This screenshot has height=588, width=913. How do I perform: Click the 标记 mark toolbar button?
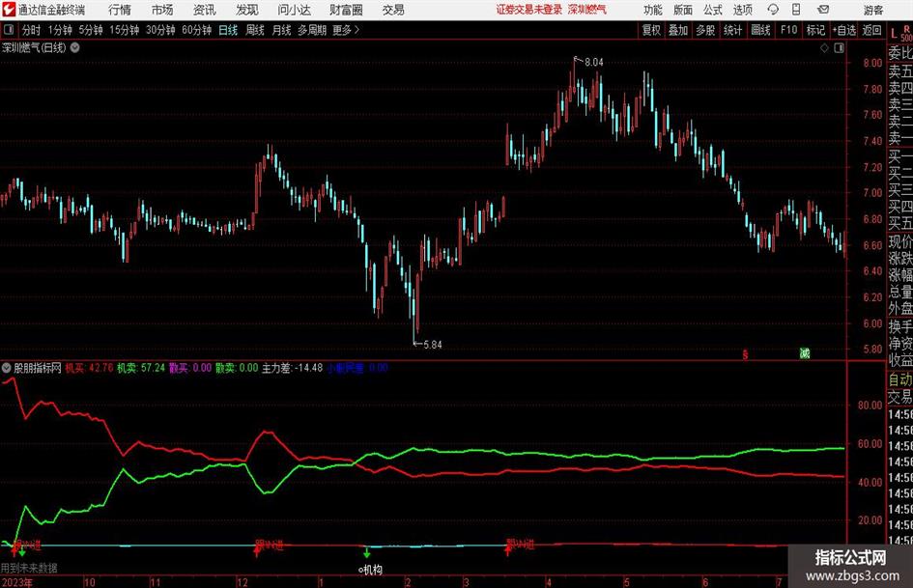coord(815,30)
